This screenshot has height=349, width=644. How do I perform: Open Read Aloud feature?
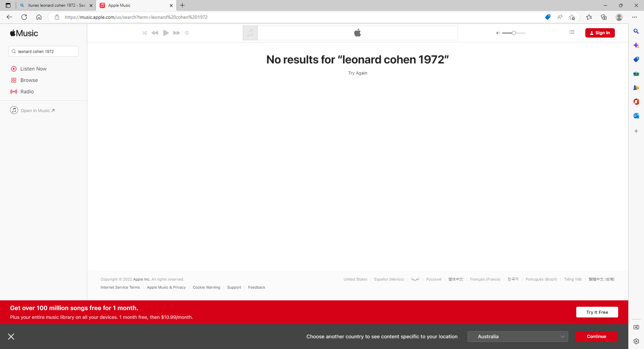click(x=560, y=17)
